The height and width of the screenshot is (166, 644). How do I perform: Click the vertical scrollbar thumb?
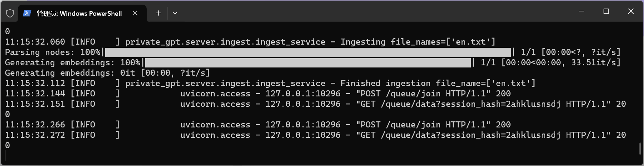pos(640,149)
